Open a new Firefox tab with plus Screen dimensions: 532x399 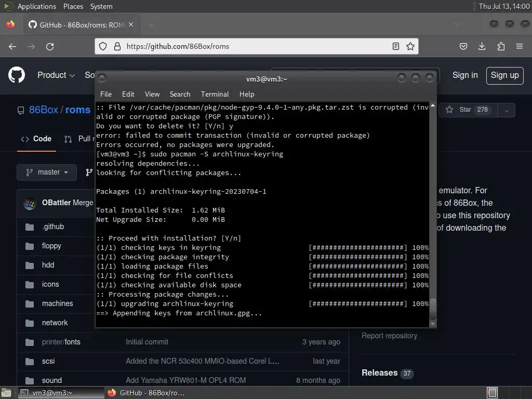(x=151, y=24)
